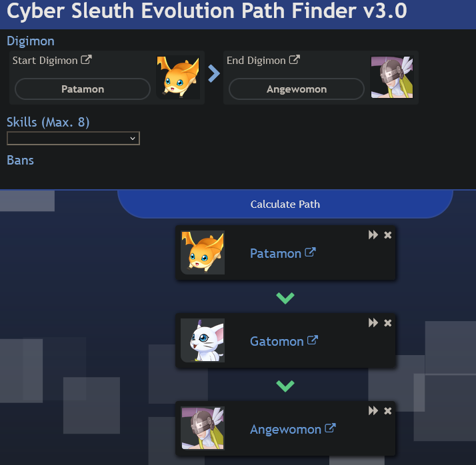This screenshot has height=465, width=476.
Task: Open the Patamon link in path results
Action: coord(283,253)
